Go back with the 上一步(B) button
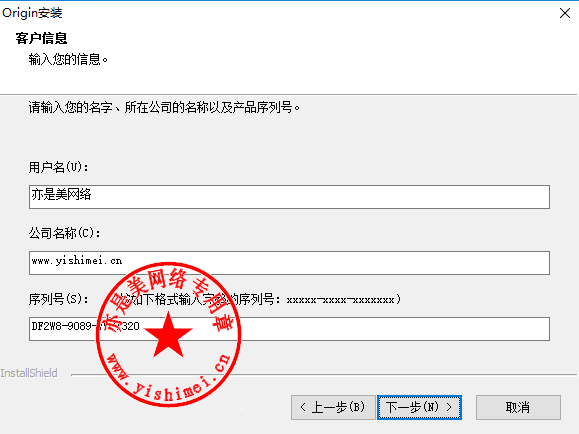This screenshot has height=434, width=579. pos(333,407)
